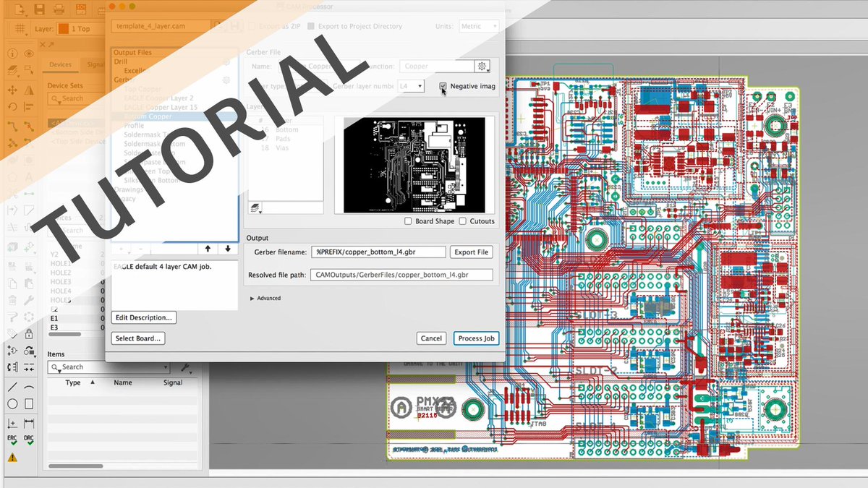The width and height of the screenshot is (868, 488).
Task: Open the yellow warning triangle errors icon
Action: pos(12,458)
